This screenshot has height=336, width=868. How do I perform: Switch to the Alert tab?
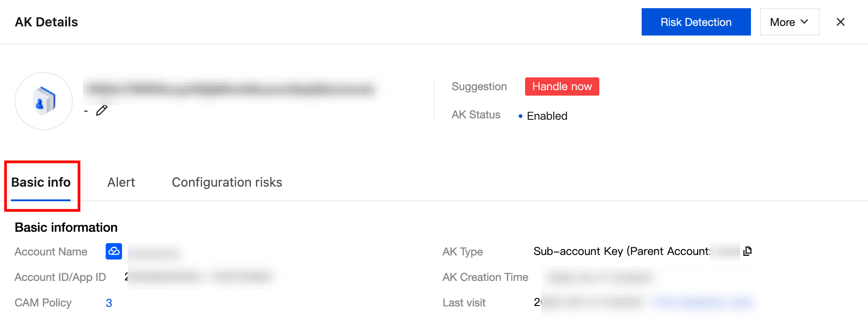point(121,182)
